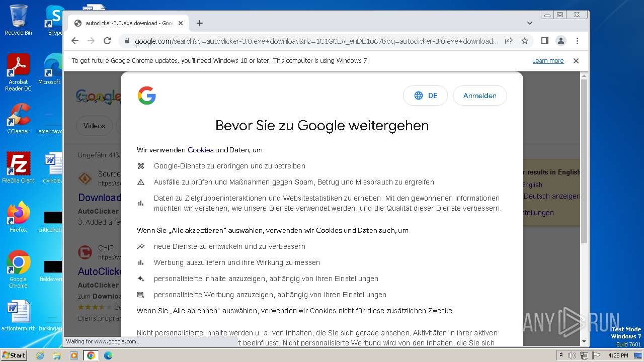
Task: Open Windows Media Player from taskbar
Action: point(74,355)
